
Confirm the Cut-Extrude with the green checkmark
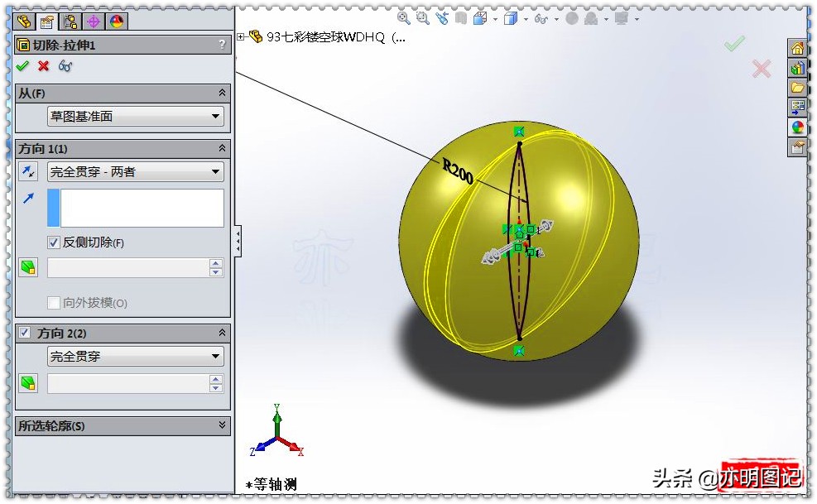[23, 66]
